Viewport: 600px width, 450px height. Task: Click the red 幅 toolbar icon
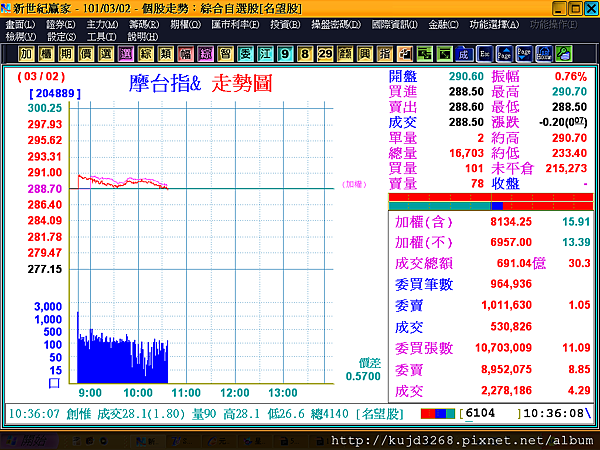[x=185, y=54]
